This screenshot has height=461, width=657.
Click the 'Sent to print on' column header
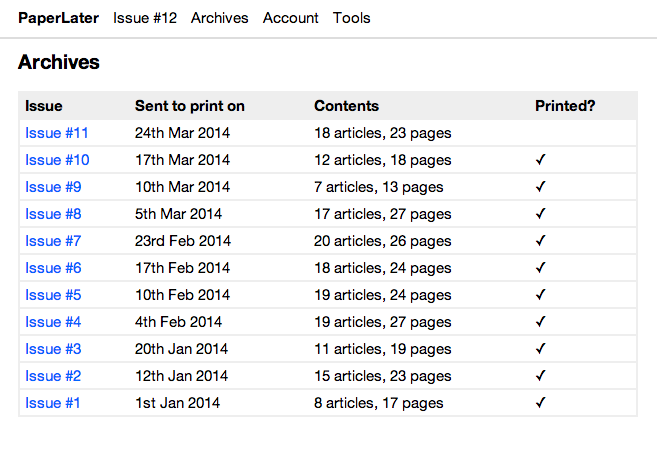point(190,106)
